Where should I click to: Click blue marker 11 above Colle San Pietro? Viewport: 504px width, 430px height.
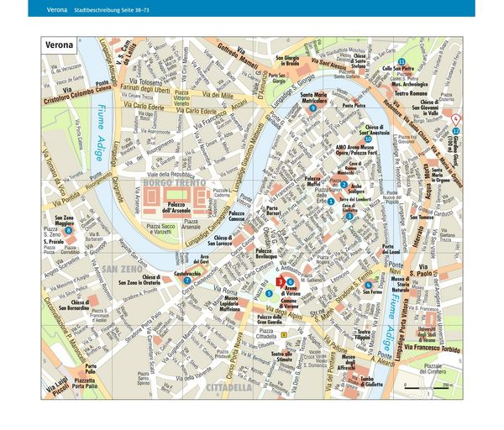(x=402, y=61)
